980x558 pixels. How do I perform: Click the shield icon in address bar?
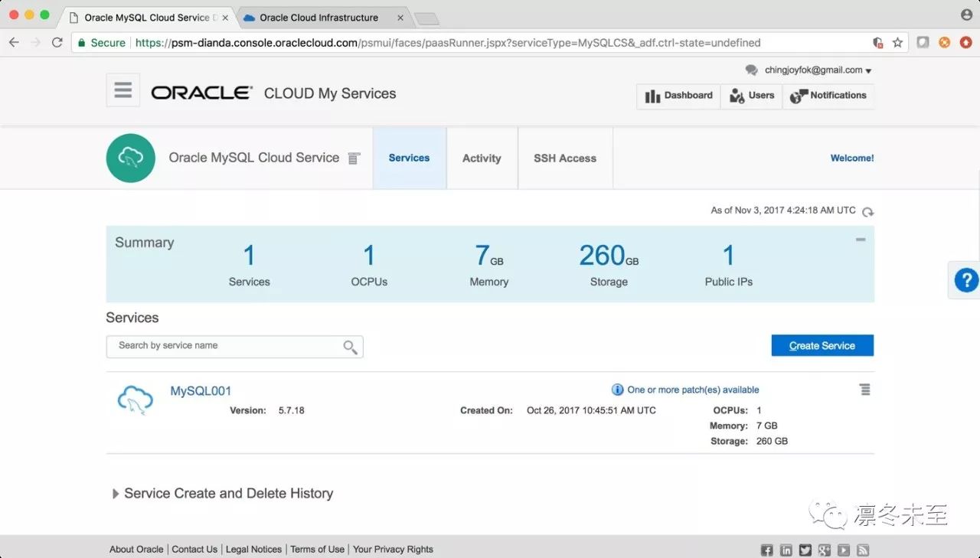pyautogui.click(x=878, y=43)
